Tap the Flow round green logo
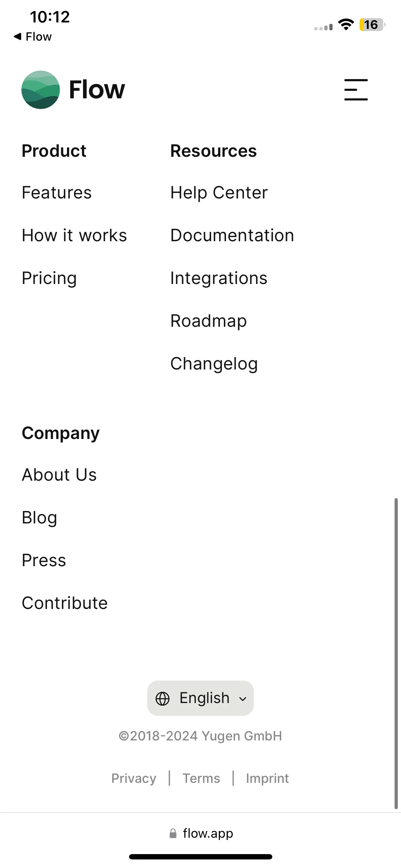Image resolution: width=401 pixels, height=868 pixels. coord(40,89)
